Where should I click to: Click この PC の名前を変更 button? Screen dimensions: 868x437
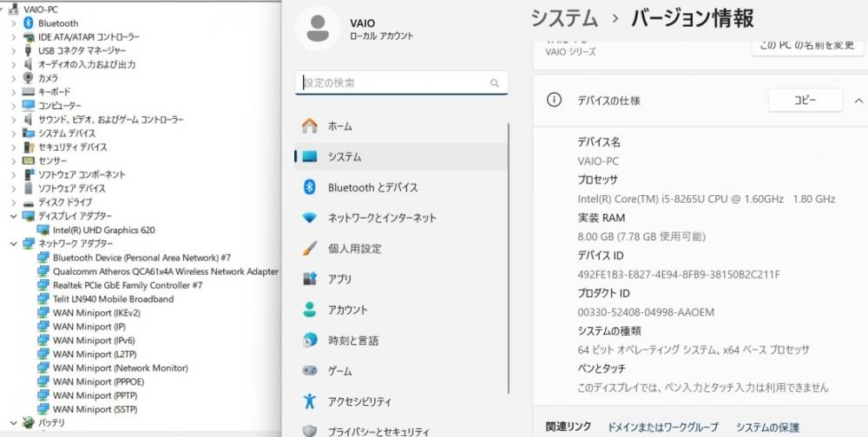(x=807, y=47)
